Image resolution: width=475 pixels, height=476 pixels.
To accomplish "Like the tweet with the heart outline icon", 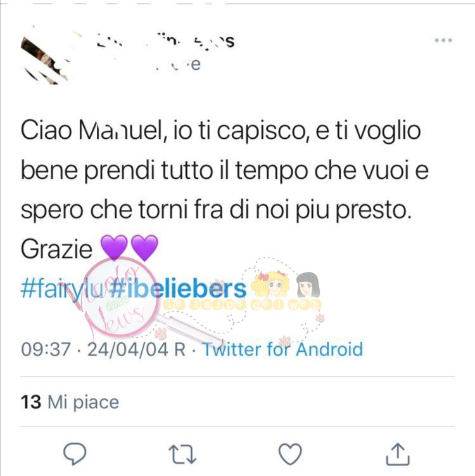I will 290,454.
